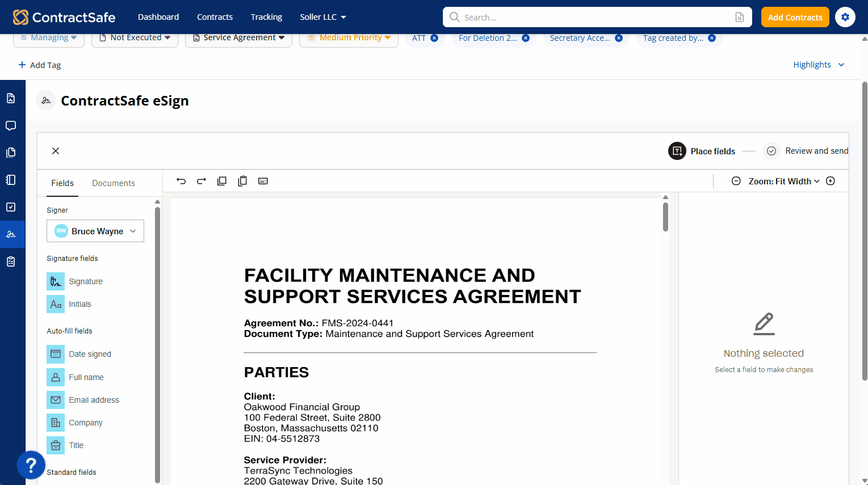Show keyboard shortcuts from toolbar

tap(263, 181)
